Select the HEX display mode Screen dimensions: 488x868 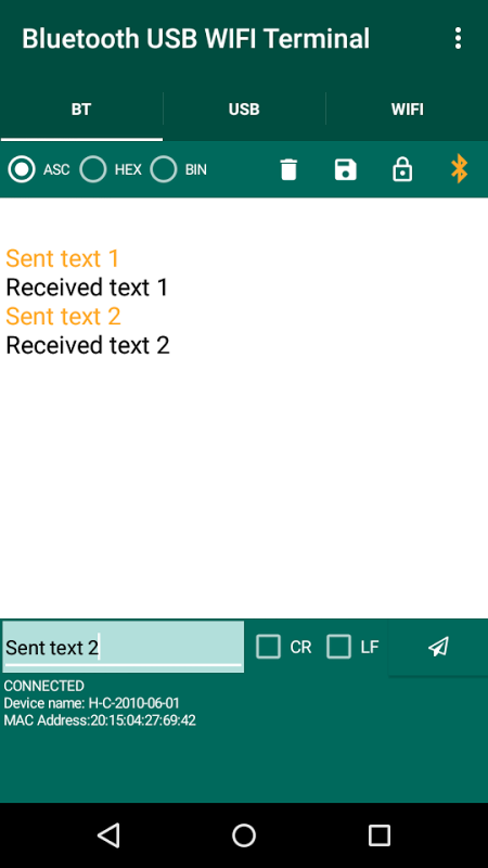[x=93, y=169]
